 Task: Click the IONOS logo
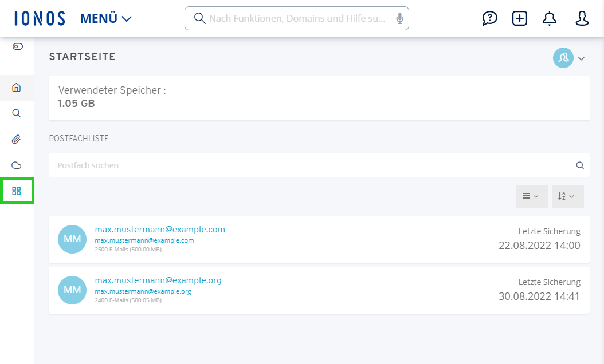[40, 18]
